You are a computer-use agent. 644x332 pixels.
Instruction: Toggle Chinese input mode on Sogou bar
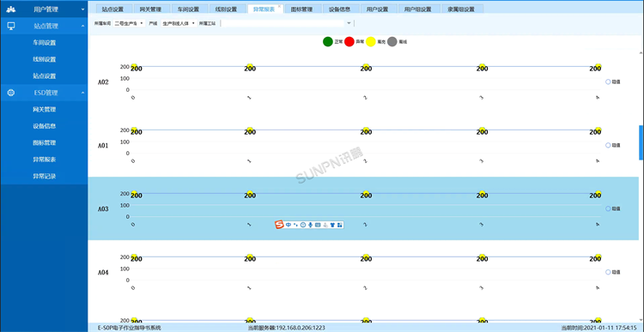(x=289, y=225)
